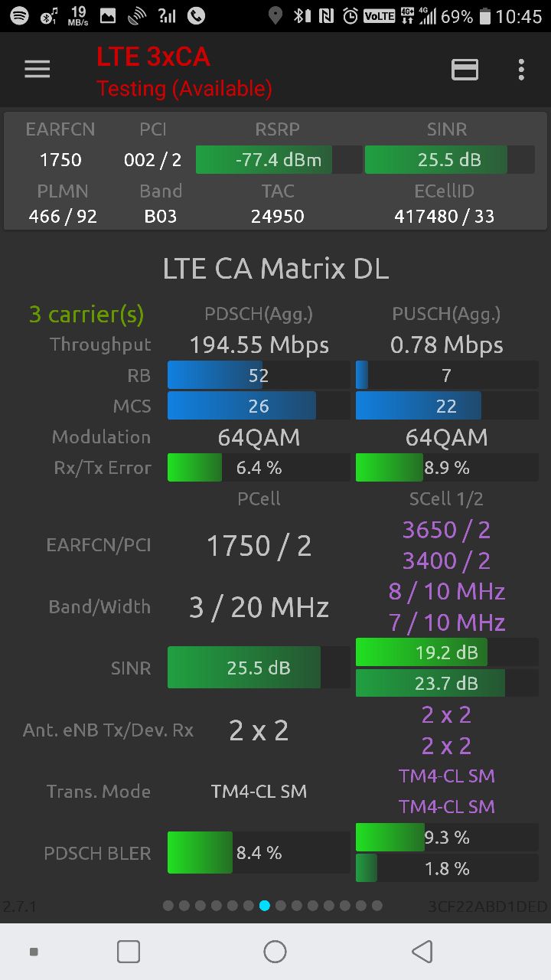This screenshot has height=980, width=551.
Task: Jump to the first page indicator dot
Action: 168,906
